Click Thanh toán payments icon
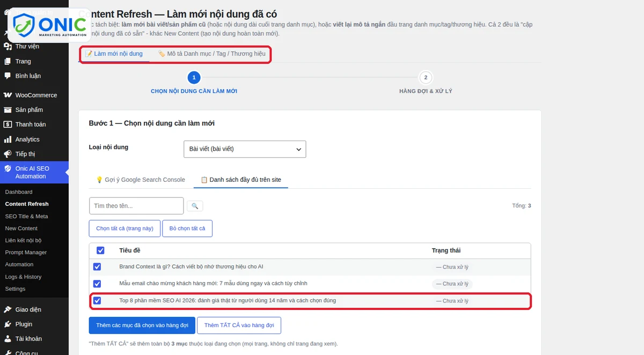The height and width of the screenshot is (355, 644). pos(8,124)
